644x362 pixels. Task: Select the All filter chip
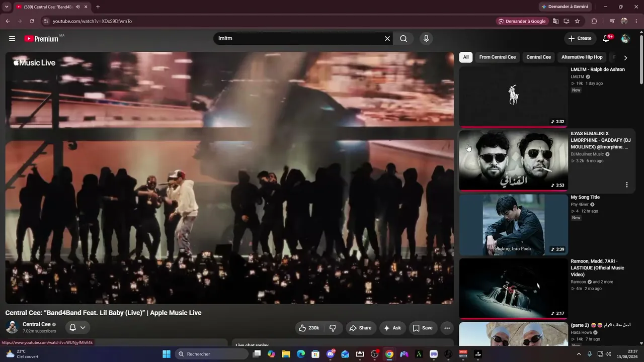pos(466,57)
